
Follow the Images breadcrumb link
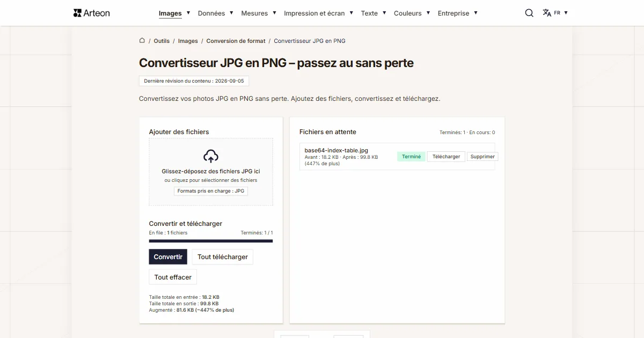pos(188,41)
